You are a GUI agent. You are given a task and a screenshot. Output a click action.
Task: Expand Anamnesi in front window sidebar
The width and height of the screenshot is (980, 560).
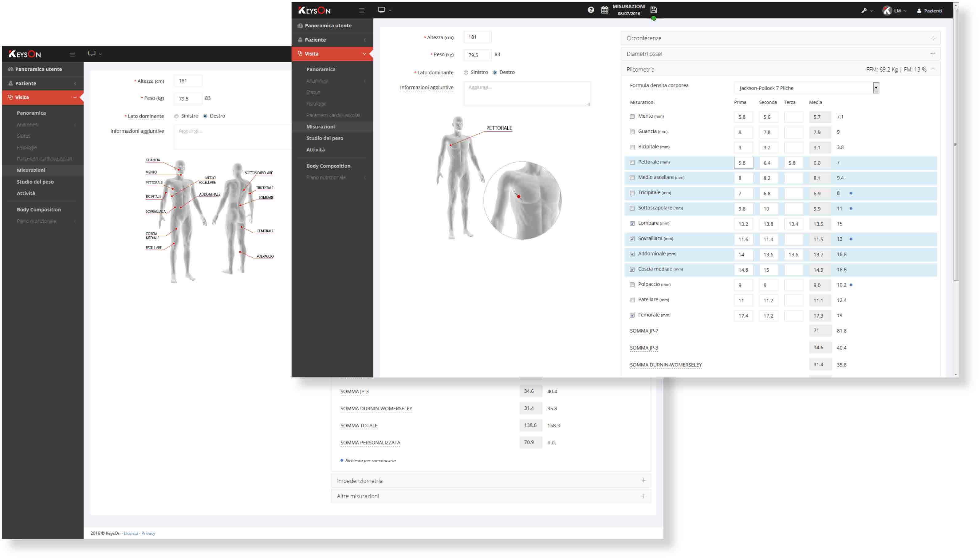(332, 81)
